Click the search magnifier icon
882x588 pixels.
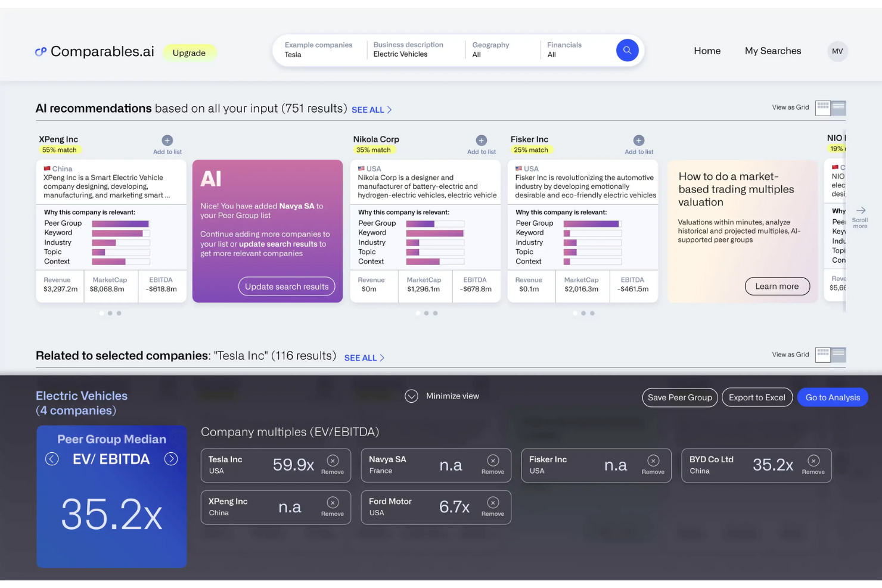[627, 50]
